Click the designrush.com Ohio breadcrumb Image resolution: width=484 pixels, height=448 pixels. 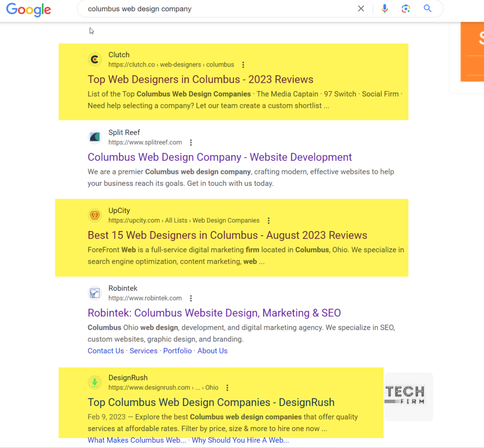[163, 388]
